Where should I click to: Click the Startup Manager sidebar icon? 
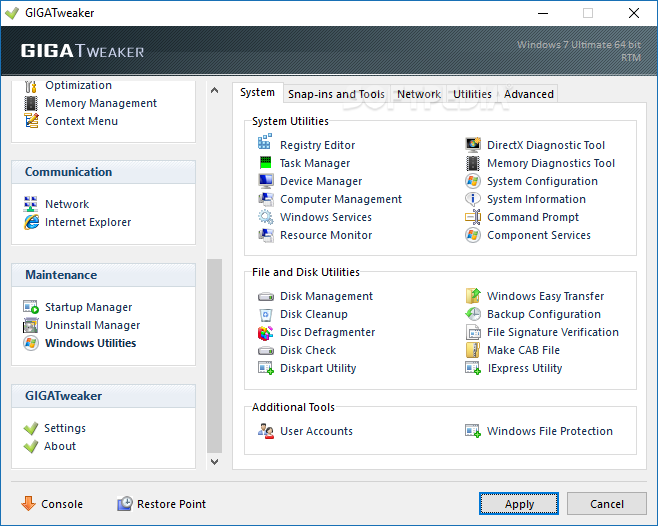(x=31, y=307)
